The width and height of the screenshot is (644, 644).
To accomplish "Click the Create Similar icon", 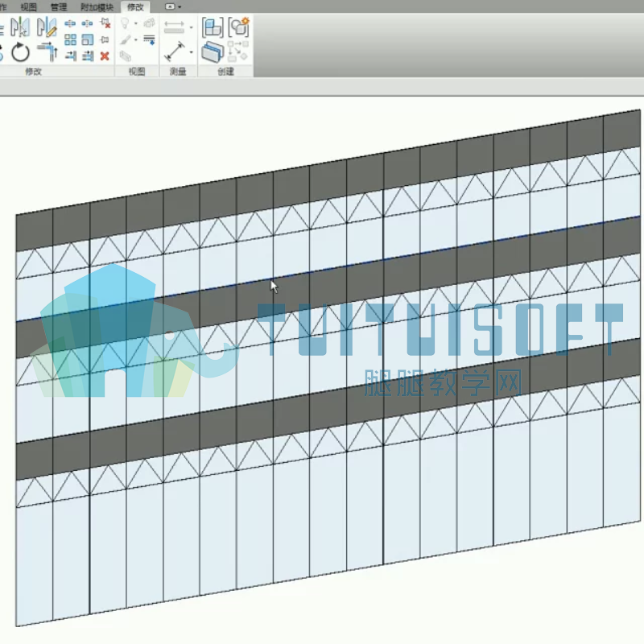I will (x=238, y=52).
